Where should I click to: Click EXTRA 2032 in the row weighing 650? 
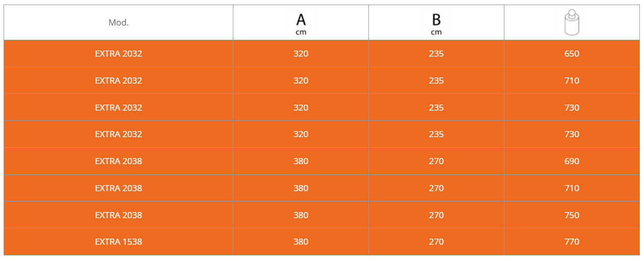[118, 54]
